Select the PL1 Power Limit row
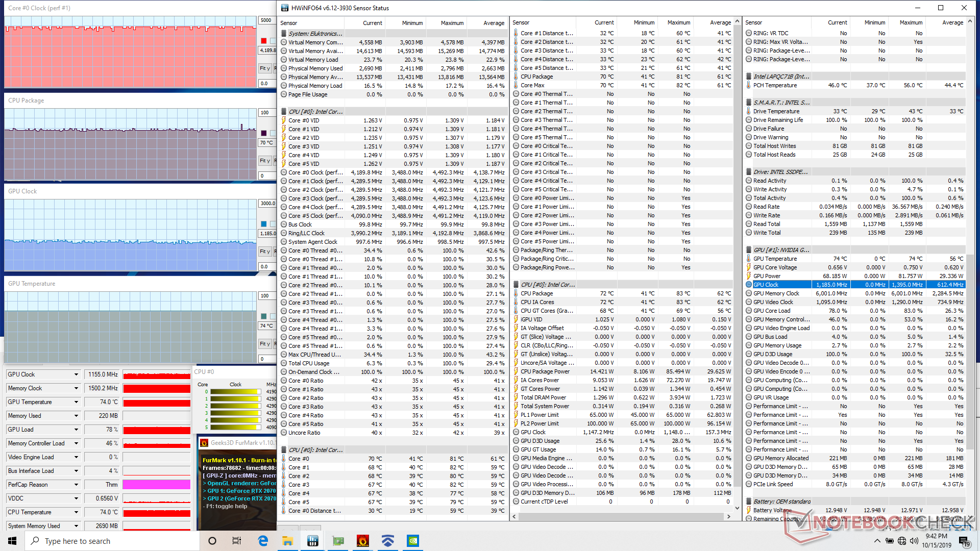 622,415
